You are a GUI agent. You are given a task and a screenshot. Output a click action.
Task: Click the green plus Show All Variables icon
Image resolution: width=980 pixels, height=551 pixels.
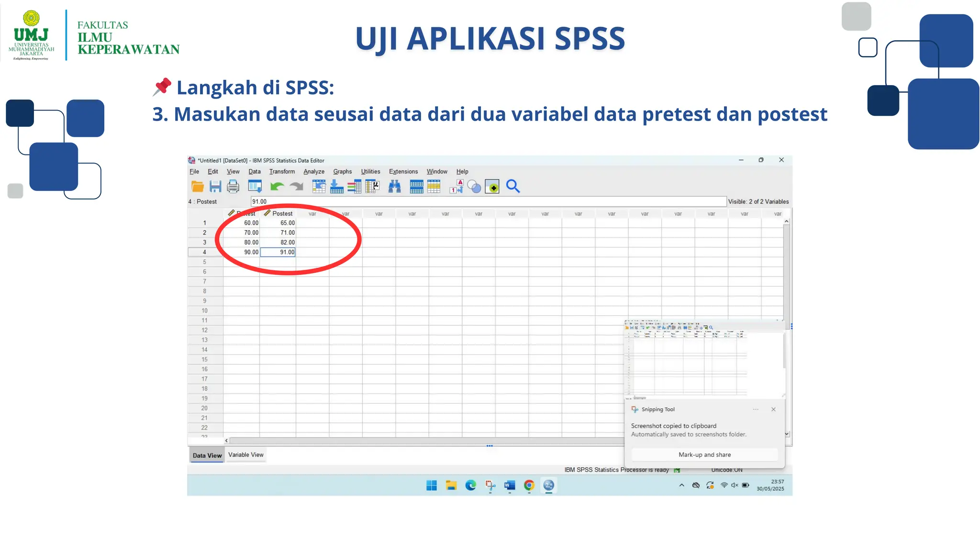coord(492,187)
